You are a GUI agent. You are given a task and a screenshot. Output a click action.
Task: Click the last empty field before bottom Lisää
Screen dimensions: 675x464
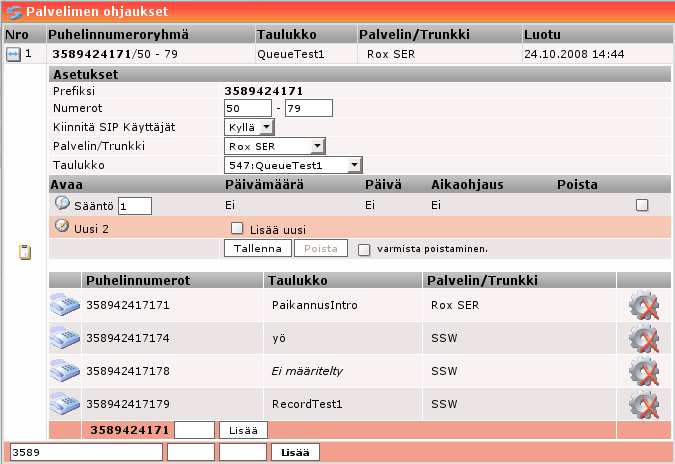click(243, 452)
